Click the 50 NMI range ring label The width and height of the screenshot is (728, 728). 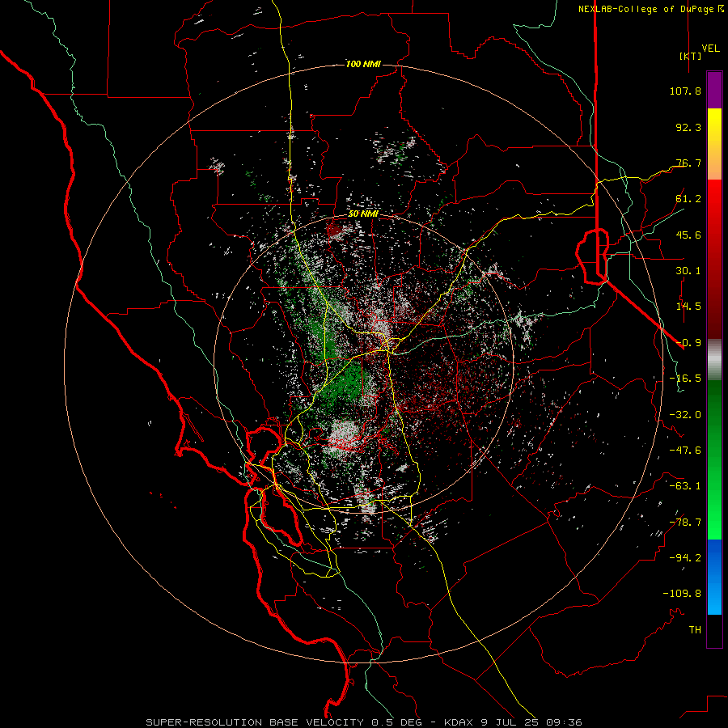(x=363, y=214)
